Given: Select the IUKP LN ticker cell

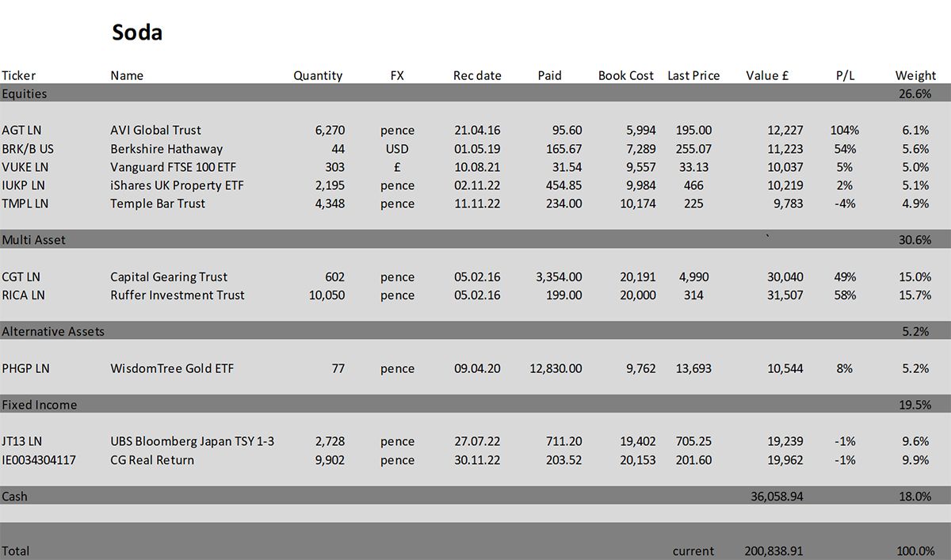Looking at the screenshot, I should pyautogui.click(x=24, y=185).
